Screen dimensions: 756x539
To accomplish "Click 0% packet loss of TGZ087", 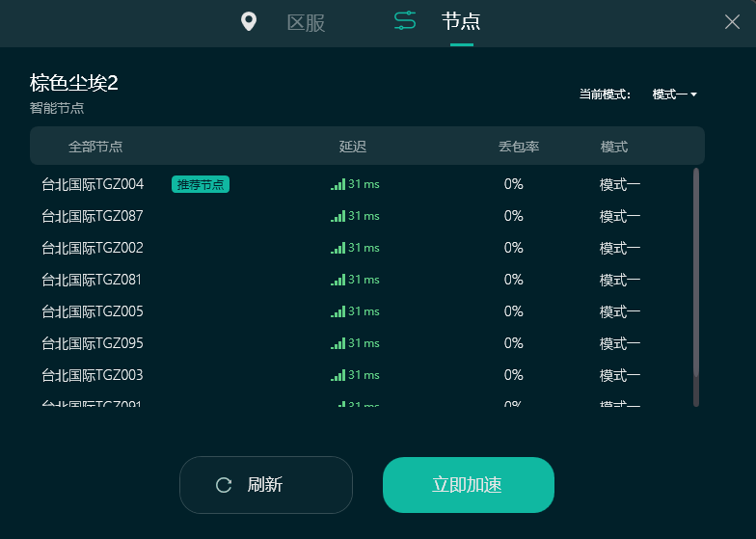I will point(513,216).
